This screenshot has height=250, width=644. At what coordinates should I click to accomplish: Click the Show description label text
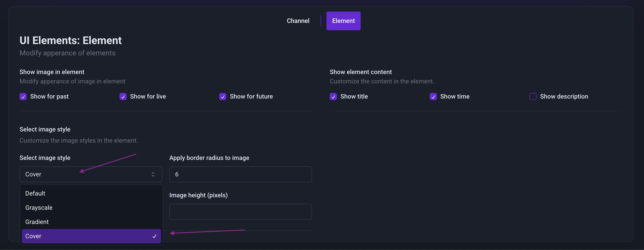pyautogui.click(x=564, y=97)
